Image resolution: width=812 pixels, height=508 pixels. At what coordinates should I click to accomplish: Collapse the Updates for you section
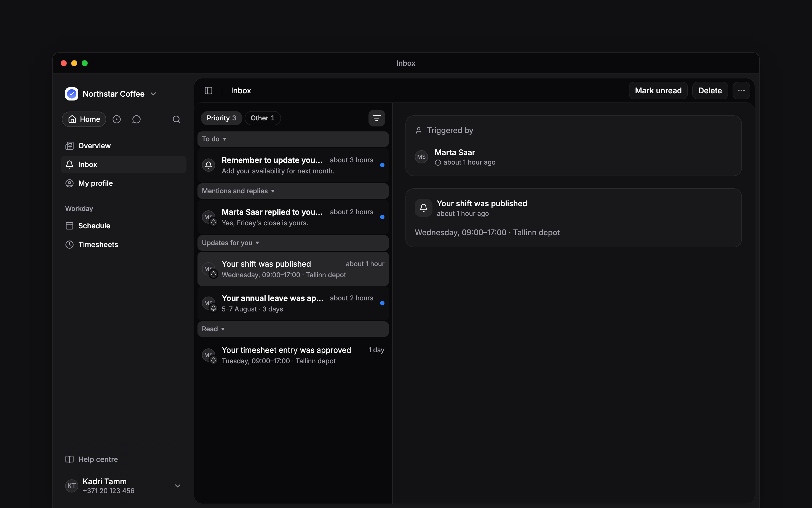point(293,243)
